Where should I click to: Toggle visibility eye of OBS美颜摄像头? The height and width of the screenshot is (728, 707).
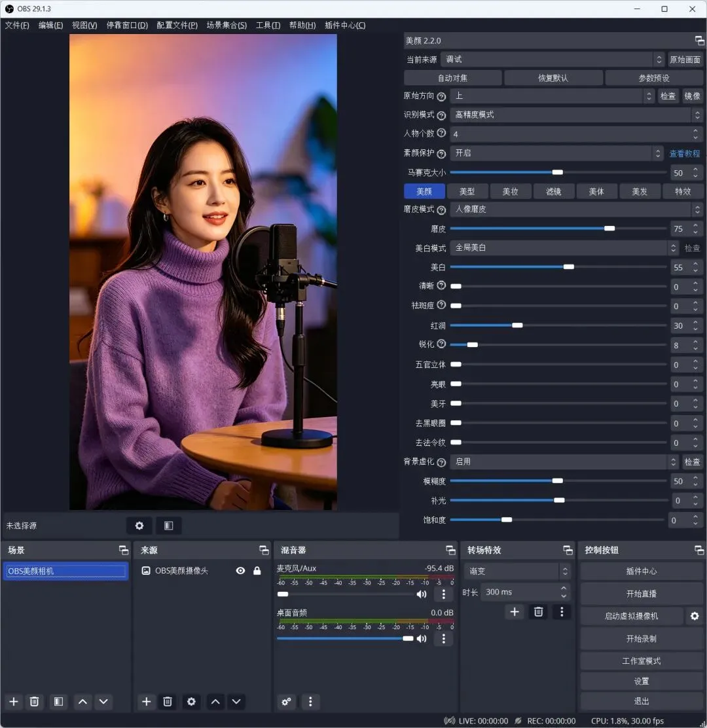click(240, 571)
